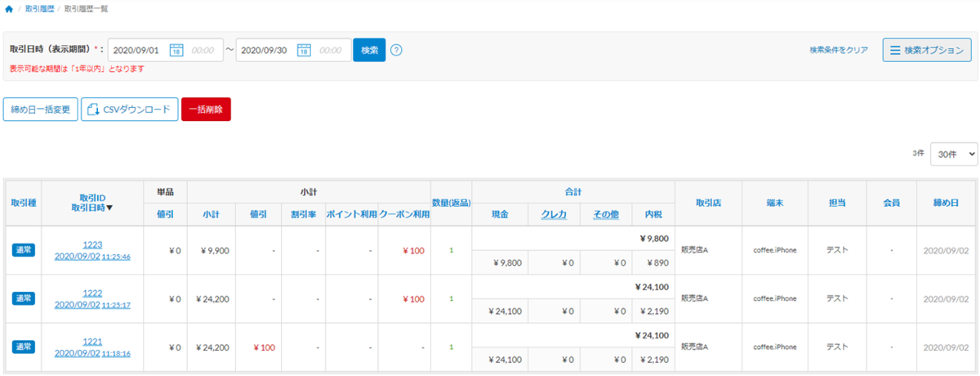Open the 検索オプション panel
980x376 pixels.
(927, 50)
